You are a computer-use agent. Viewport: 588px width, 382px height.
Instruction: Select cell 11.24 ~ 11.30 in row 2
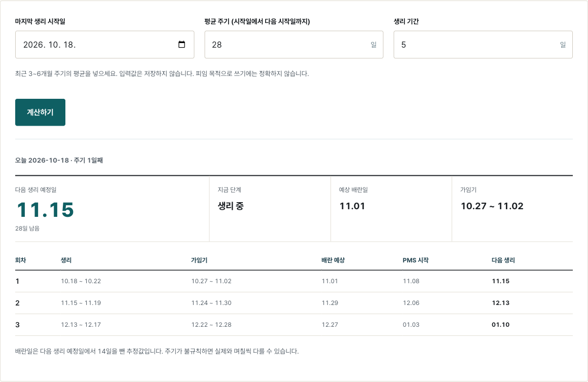pyautogui.click(x=211, y=303)
